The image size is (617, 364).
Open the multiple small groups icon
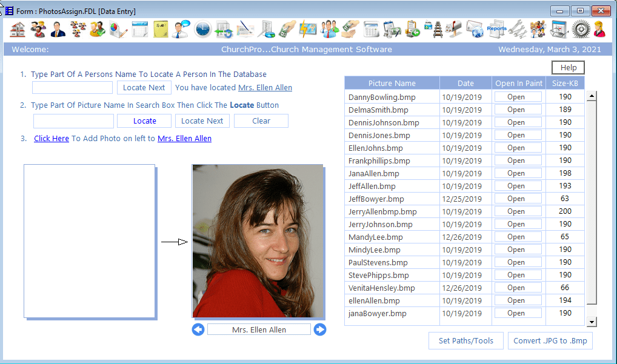[78, 30]
